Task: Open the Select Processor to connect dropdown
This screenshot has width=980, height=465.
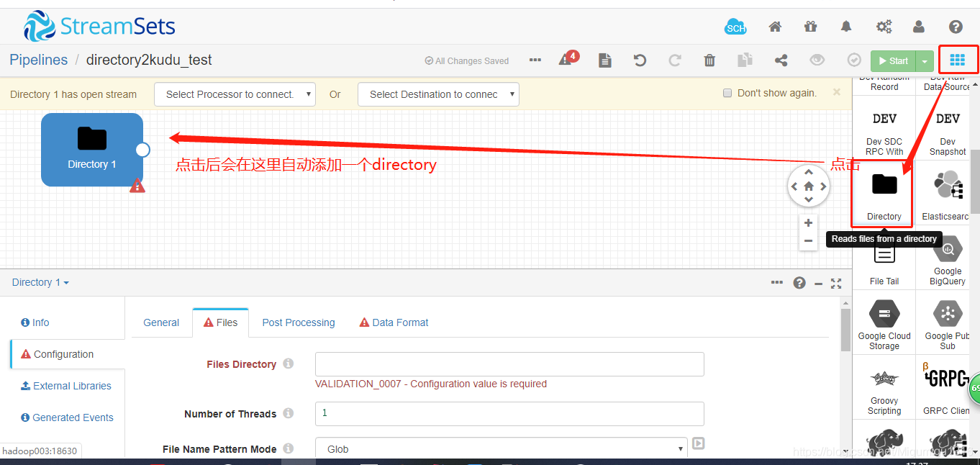Action: point(235,94)
